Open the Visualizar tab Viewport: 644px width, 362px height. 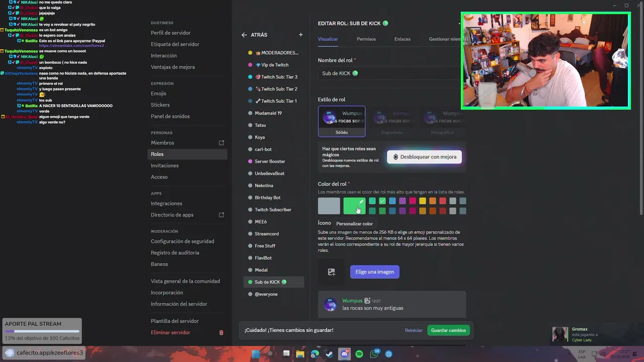[328, 39]
